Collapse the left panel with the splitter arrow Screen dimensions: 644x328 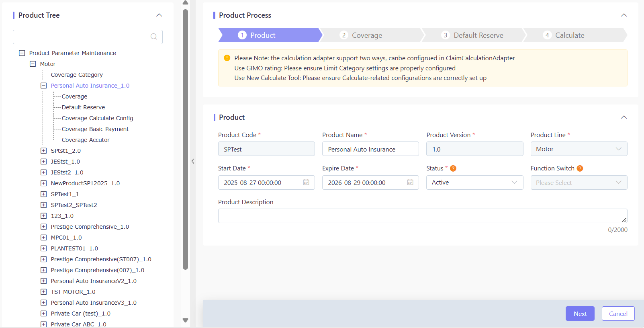pos(193,161)
